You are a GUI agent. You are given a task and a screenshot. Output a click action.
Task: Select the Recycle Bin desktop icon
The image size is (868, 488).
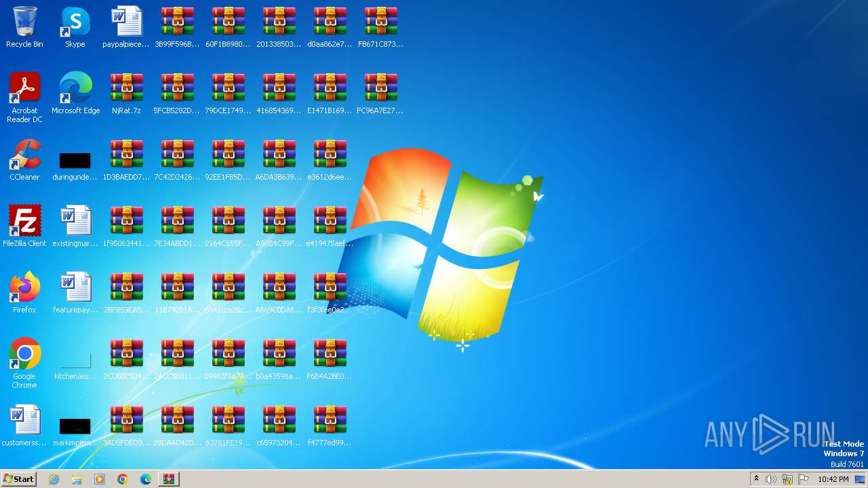(x=24, y=27)
